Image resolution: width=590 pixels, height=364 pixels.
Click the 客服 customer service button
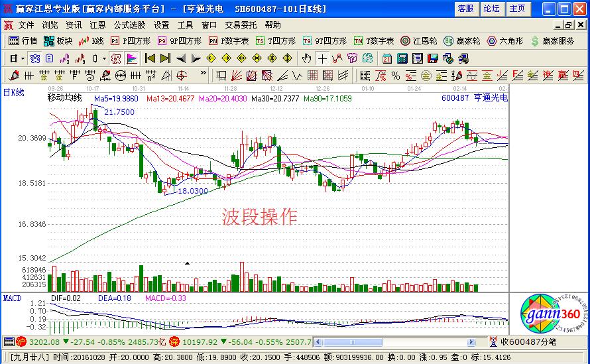coord(465,9)
